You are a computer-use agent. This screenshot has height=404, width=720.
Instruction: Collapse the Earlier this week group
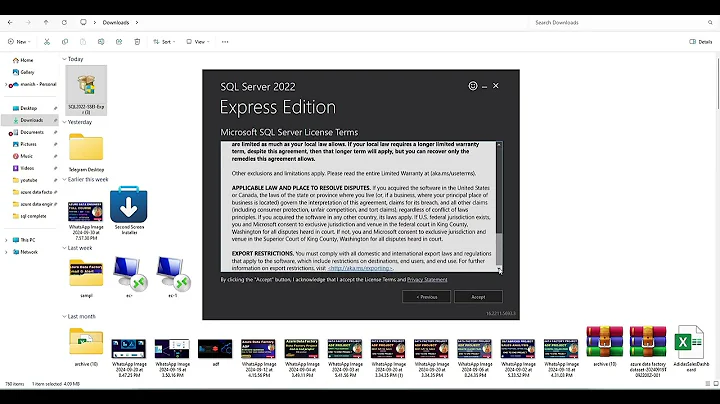64,180
